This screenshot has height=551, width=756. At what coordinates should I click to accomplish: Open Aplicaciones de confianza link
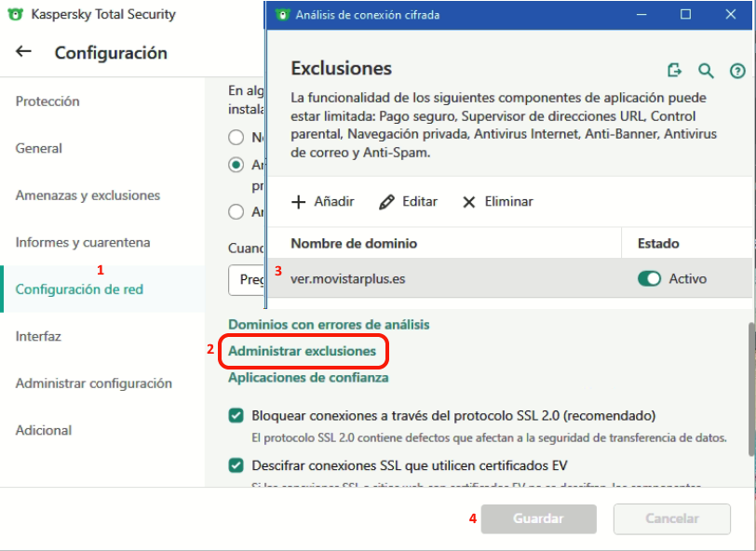(308, 377)
